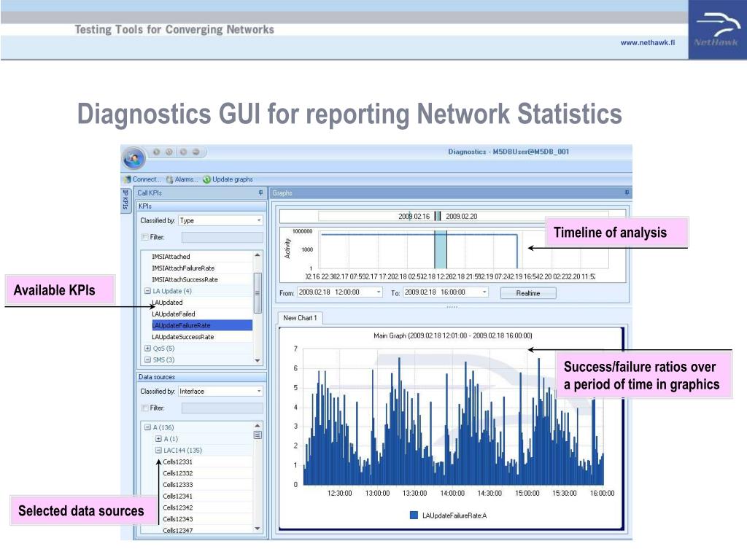Collapse the LAC144 (135) tree node
747x560 pixels.
tap(158, 451)
